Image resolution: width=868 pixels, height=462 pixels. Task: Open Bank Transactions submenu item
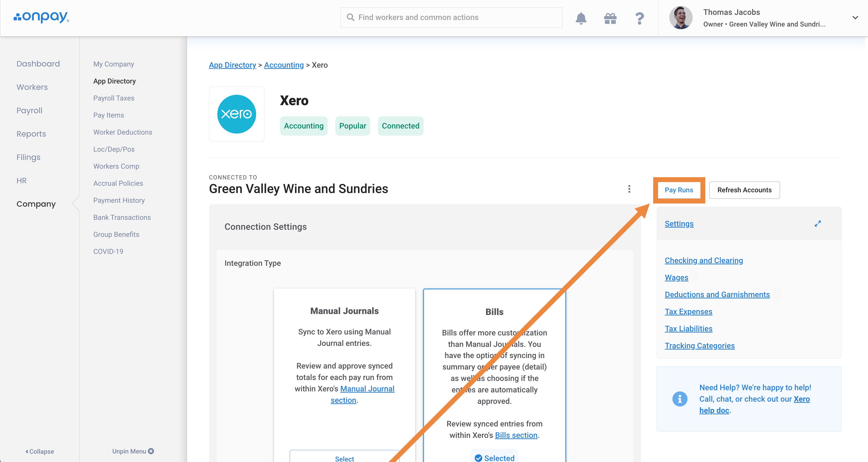122,217
